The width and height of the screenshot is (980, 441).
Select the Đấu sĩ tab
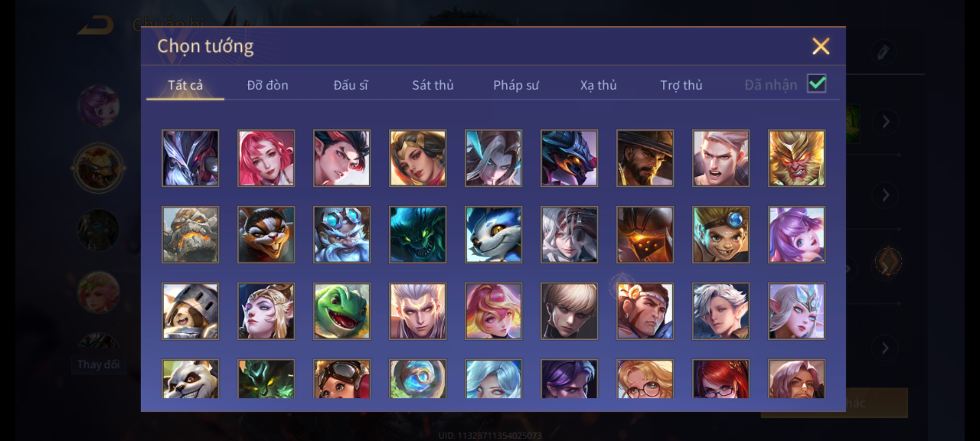point(350,85)
